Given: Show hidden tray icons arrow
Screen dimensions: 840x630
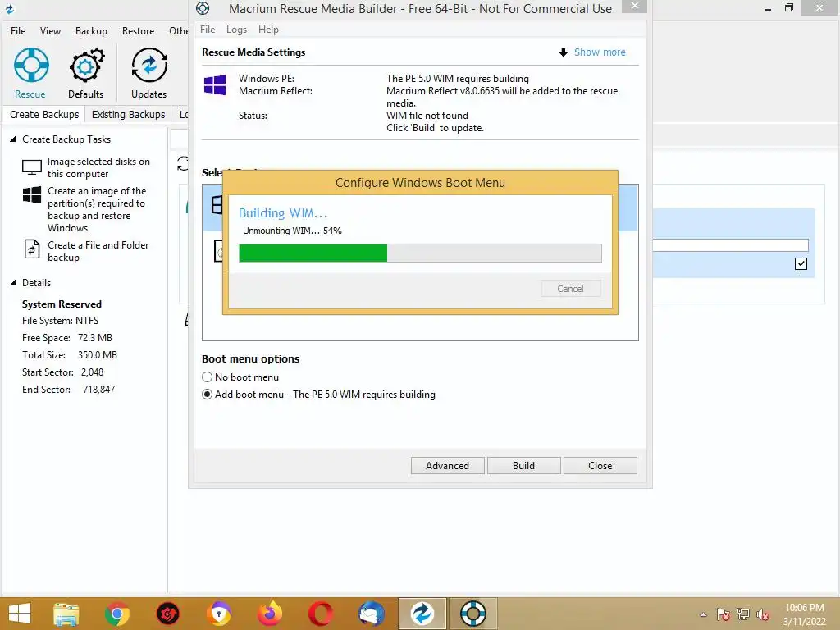Looking at the screenshot, I should 703,614.
